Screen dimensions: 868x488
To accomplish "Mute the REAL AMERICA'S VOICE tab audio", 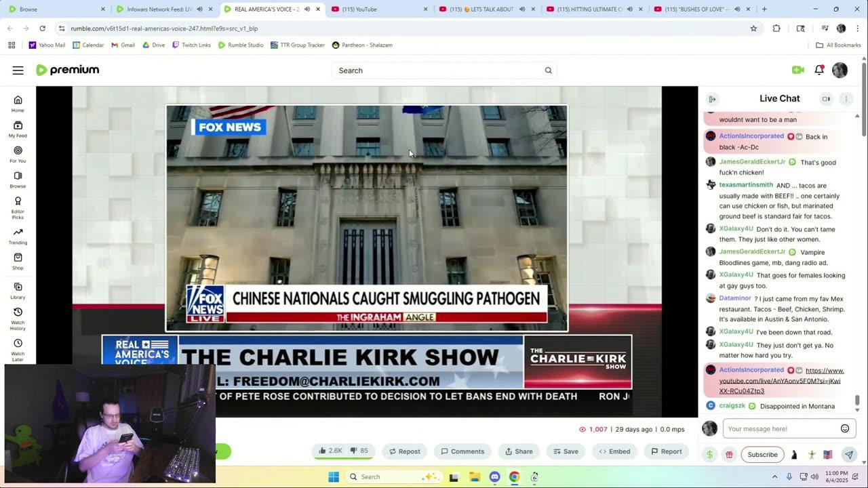I will coord(307,9).
